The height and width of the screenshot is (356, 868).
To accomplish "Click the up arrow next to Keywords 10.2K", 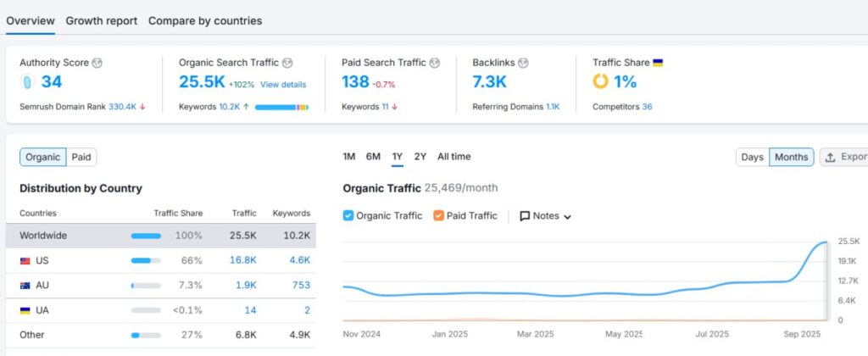I will coord(246,107).
